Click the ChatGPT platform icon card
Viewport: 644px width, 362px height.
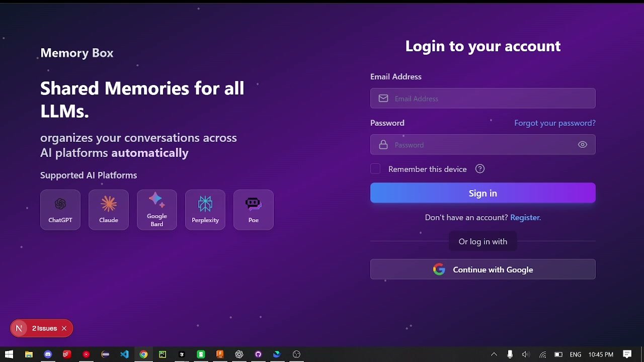coord(60,210)
